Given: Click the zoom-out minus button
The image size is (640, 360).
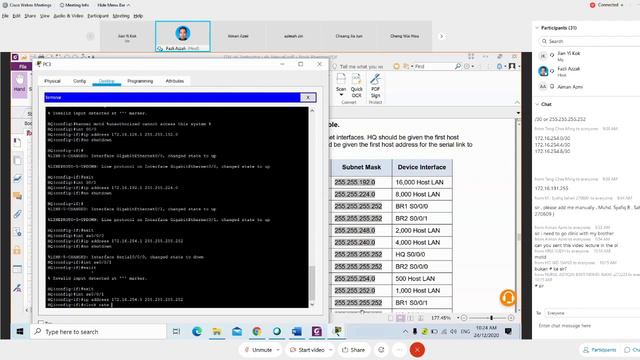Looking at the screenshot, I should point(464,318).
